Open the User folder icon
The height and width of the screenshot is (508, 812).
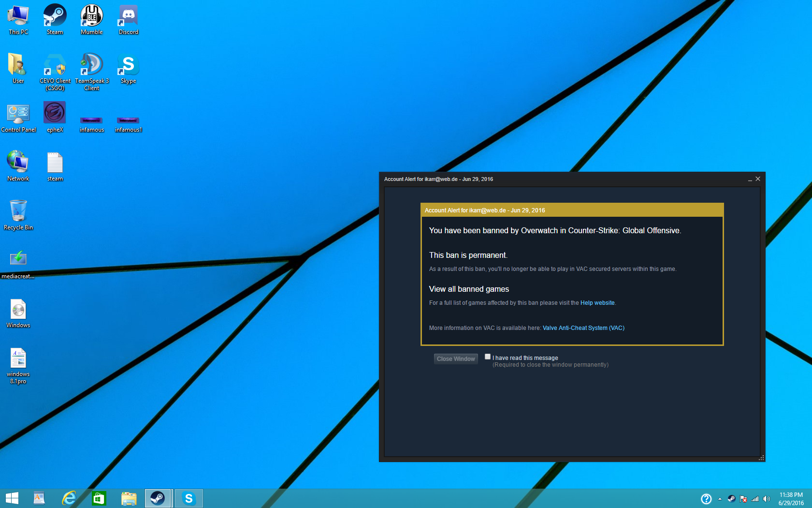click(x=18, y=68)
